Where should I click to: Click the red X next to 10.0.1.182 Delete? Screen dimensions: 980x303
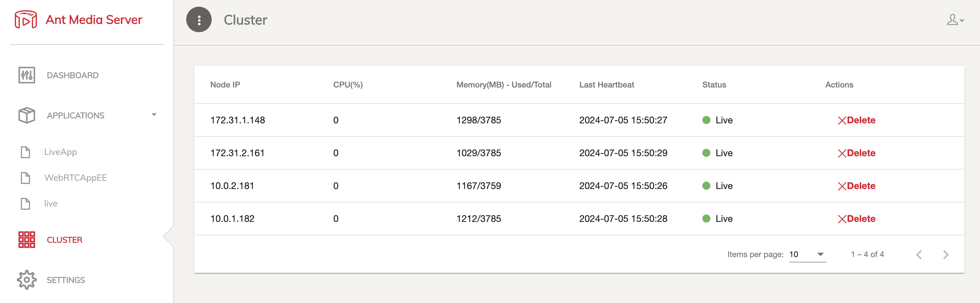(x=842, y=219)
